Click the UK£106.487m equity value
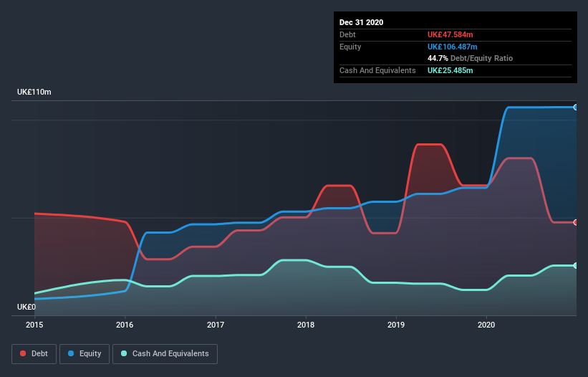Image resolution: width=588 pixels, height=377 pixels. click(452, 47)
